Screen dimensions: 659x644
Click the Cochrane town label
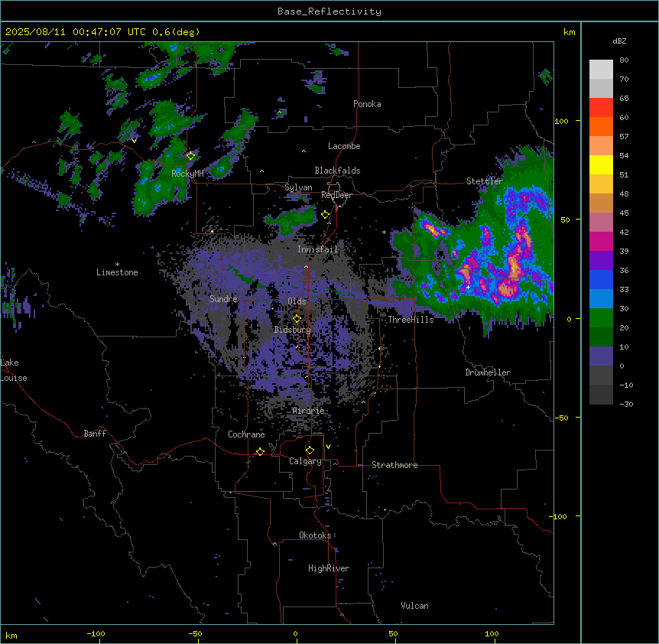pos(246,434)
